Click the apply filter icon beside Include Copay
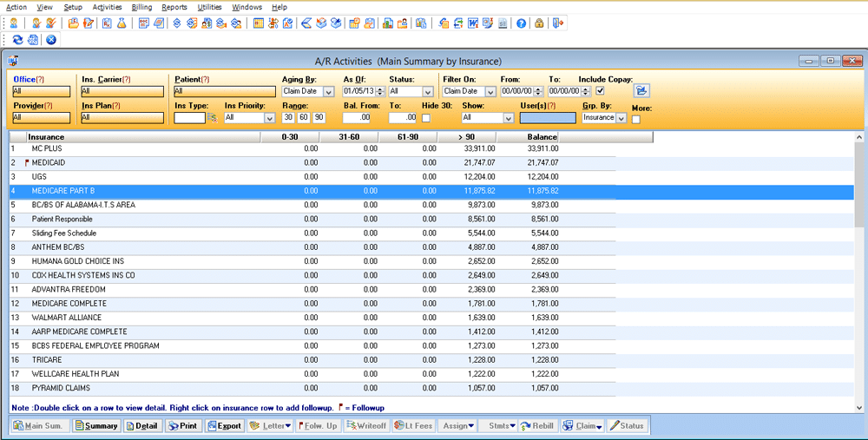Viewport: 868px width, 440px height. pyautogui.click(x=641, y=90)
